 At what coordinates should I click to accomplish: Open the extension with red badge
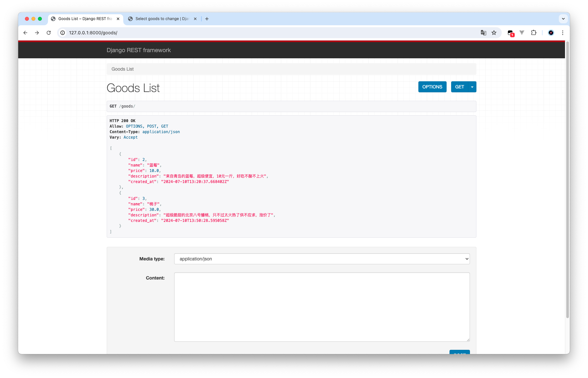(511, 33)
